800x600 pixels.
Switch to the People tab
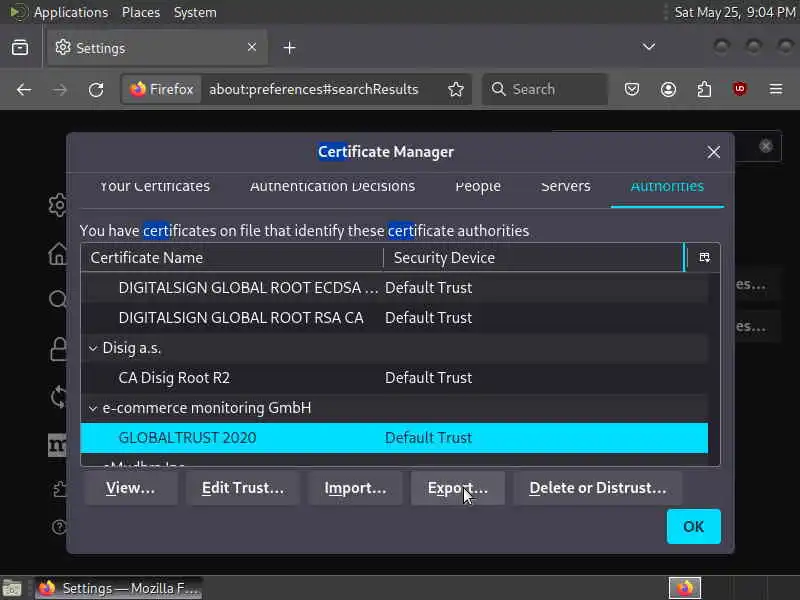tap(478, 186)
